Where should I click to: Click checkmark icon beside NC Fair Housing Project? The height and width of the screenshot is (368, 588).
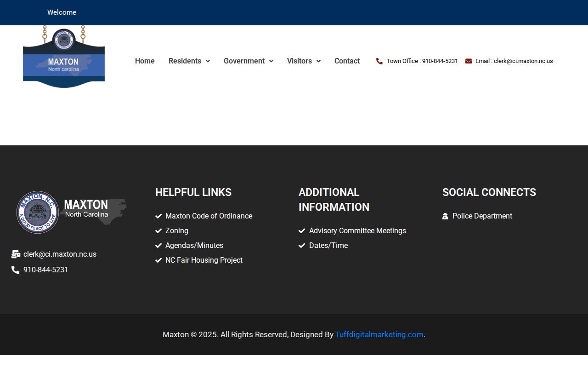[158, 260]
